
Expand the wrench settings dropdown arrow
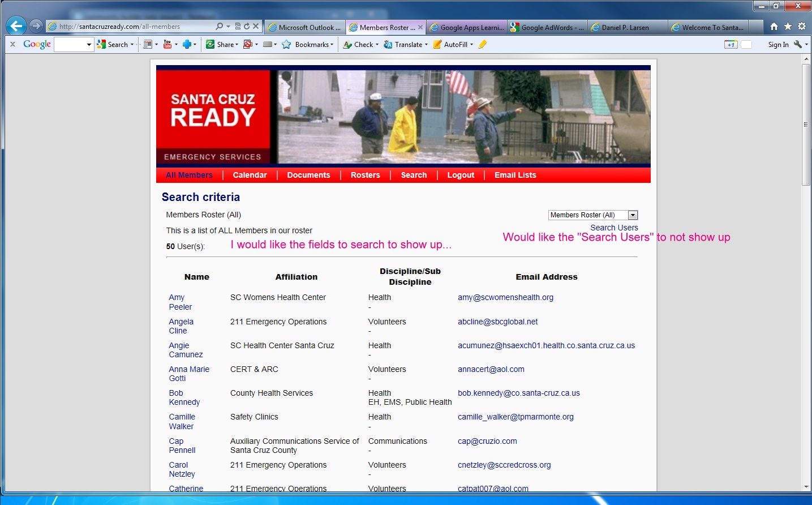point(806,44)
